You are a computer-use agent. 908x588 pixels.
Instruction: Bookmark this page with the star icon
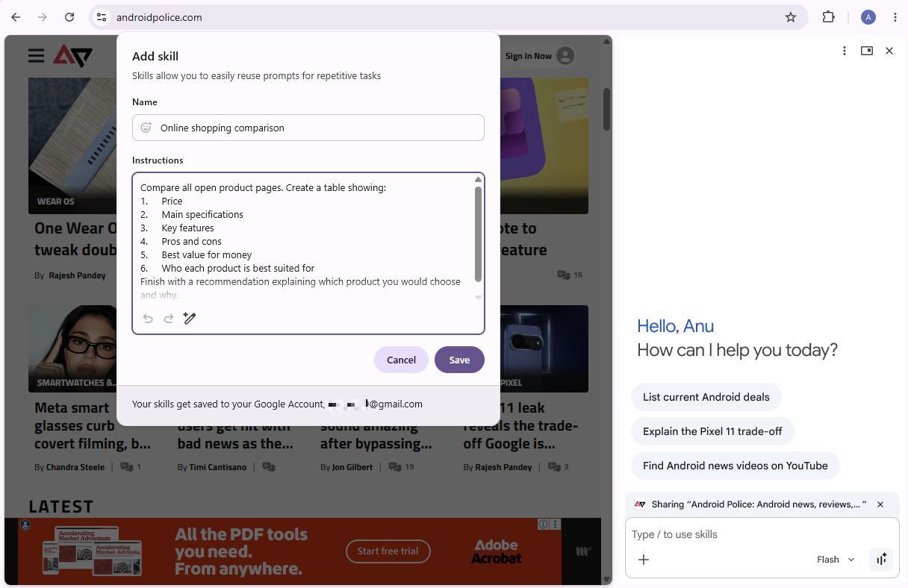tap(791, 17)
